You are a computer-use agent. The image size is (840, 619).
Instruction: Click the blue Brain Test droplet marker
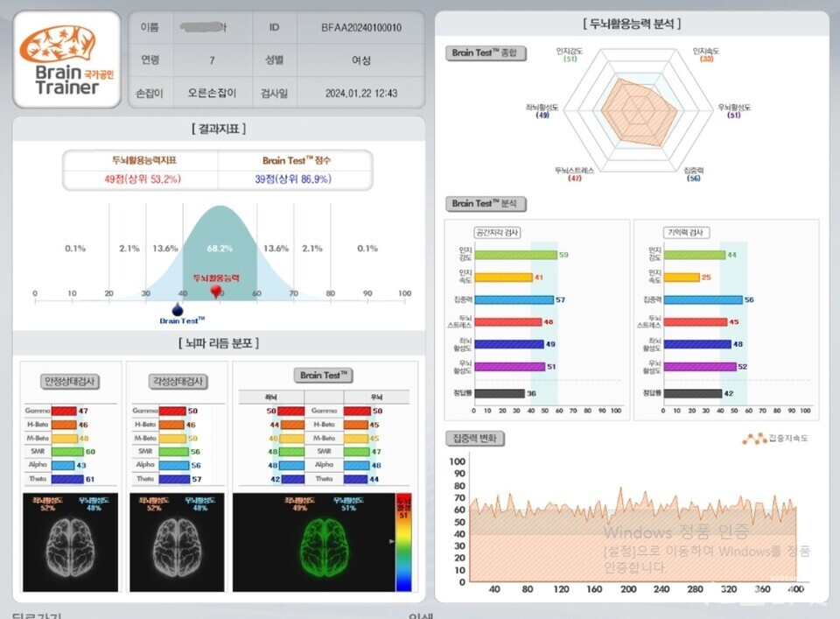(178, 309)
